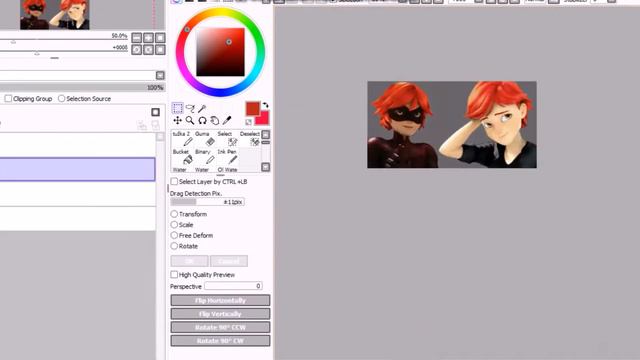This screenshot has width=640, height=360.
Task: Choose the Deselect pen tool
Action: [250, 139]
